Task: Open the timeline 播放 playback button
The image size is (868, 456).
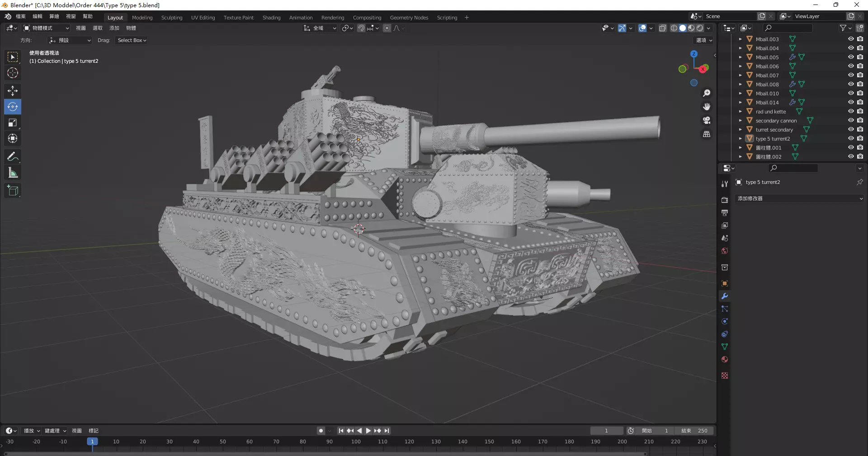Action: click(32, 431)
